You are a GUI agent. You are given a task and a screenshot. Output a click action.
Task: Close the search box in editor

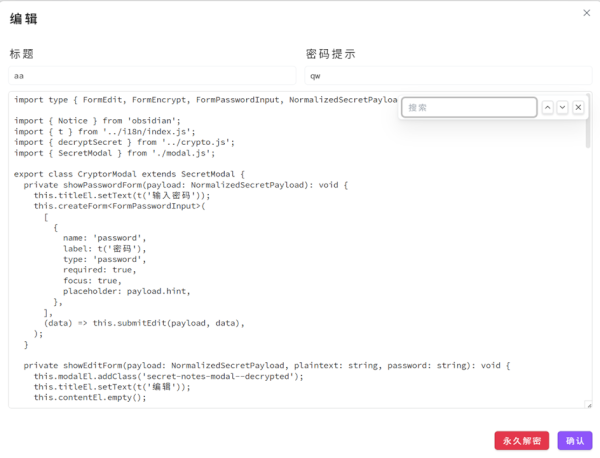click(578, 108)
